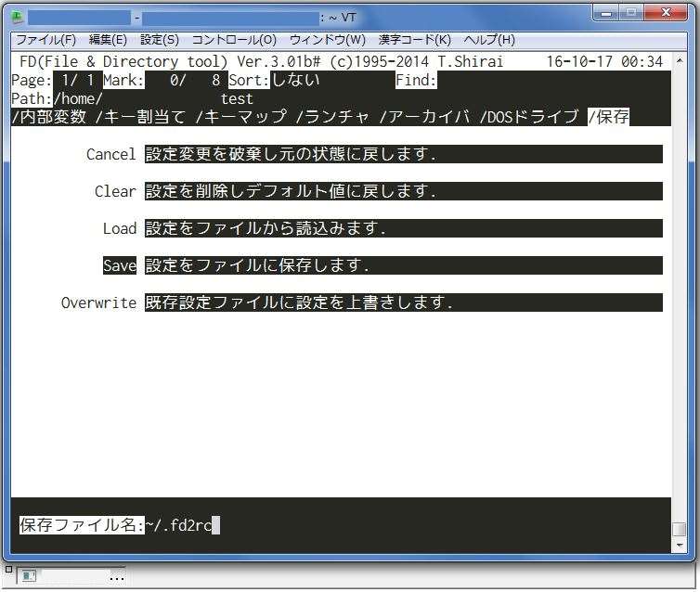The image size is (700, 592).
Task: Select the /内部変数 tab
Action: [x=48, y=117]
